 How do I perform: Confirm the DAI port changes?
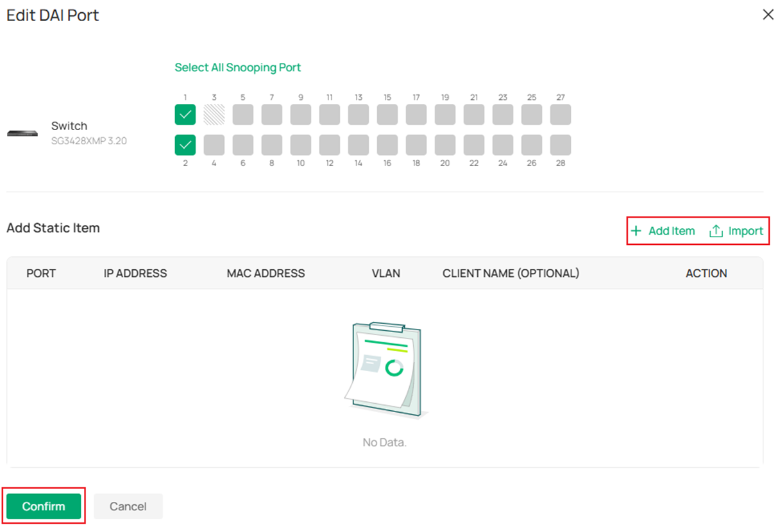click(x=43, y=506)
